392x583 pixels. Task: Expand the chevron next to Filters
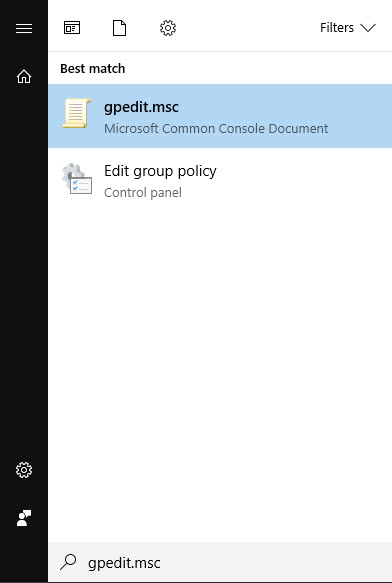(368, 28)
